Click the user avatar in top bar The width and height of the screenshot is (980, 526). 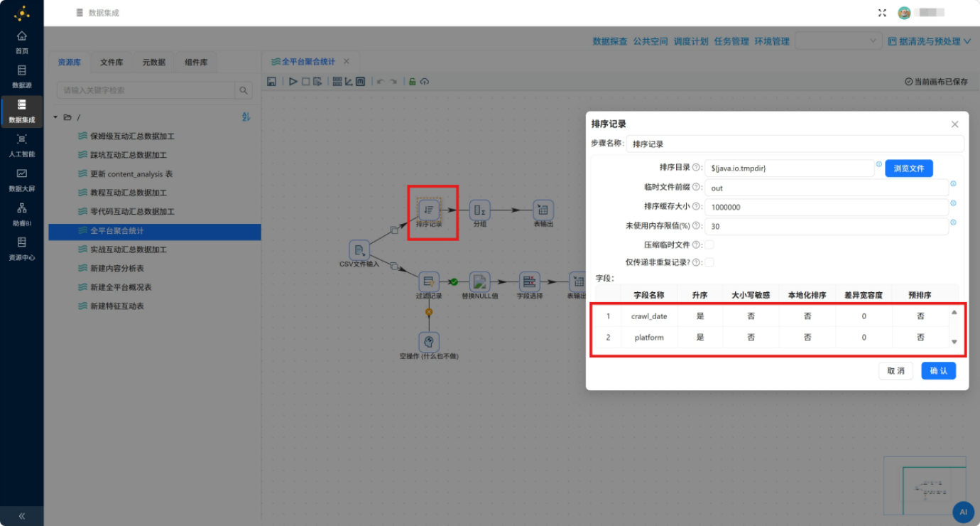point(904,13)
